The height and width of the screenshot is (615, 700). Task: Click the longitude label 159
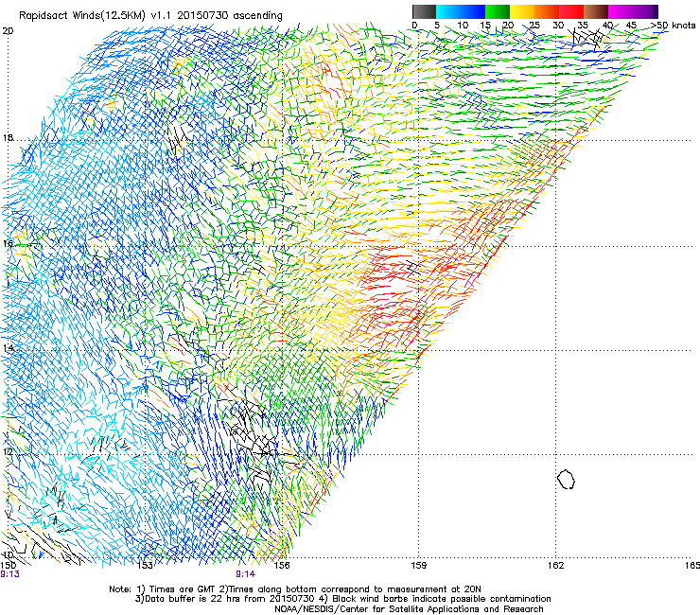tap(419, 566)
